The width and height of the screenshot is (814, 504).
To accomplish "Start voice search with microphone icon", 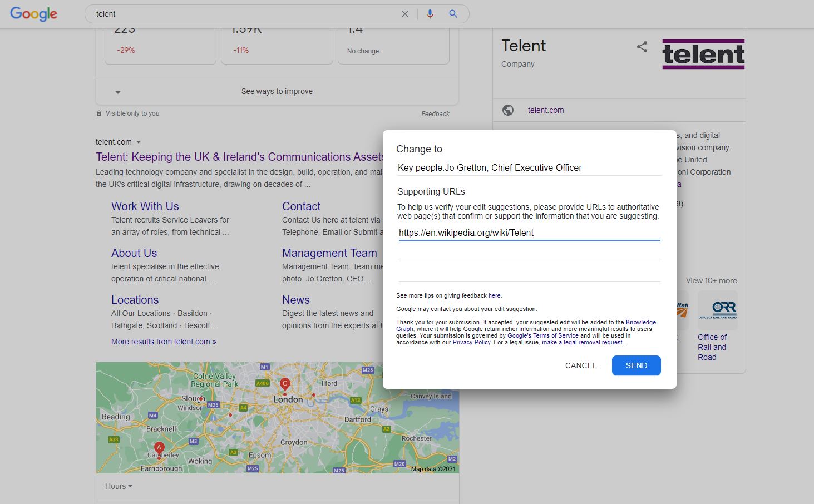I will pyautogui.click(x=430, y=14).
